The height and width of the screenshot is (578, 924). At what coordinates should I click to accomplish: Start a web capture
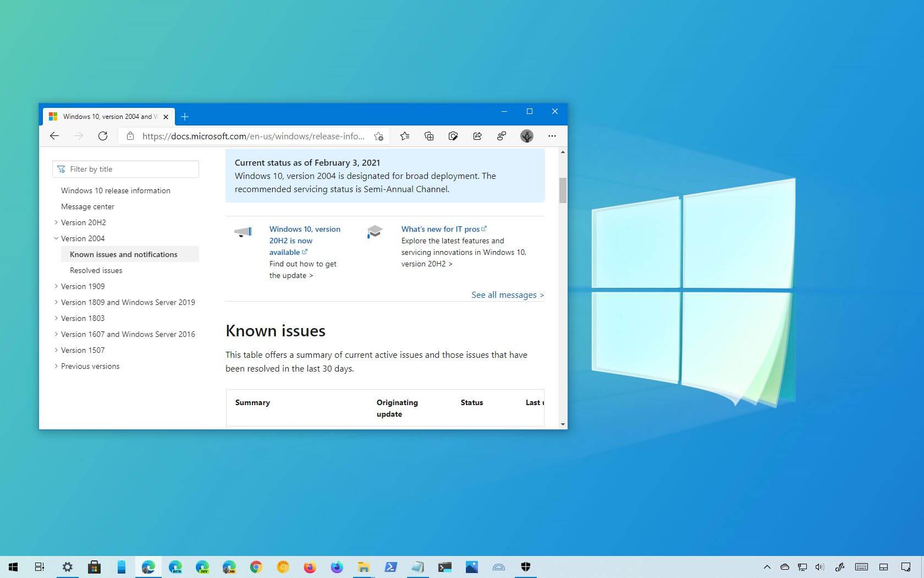(453, 136)
